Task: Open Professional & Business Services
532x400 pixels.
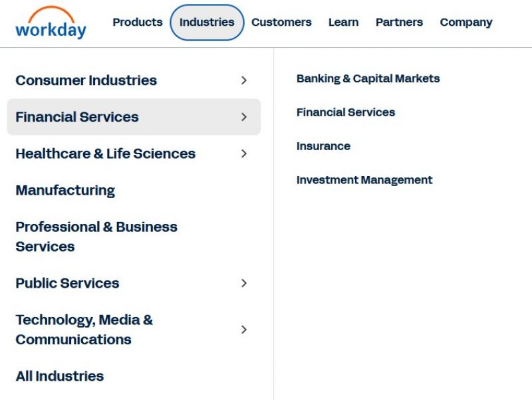Action: coord(96,237)
